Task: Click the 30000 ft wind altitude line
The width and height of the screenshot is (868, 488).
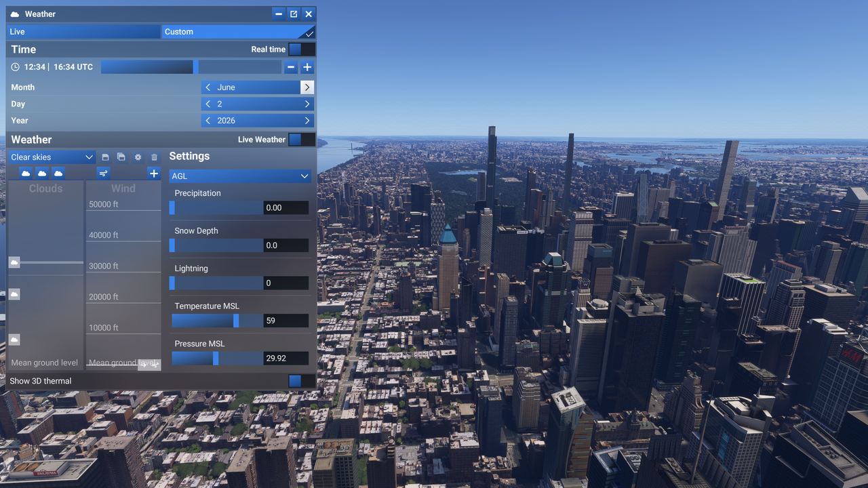Action: pyautogui.click(x=123, y=272)
